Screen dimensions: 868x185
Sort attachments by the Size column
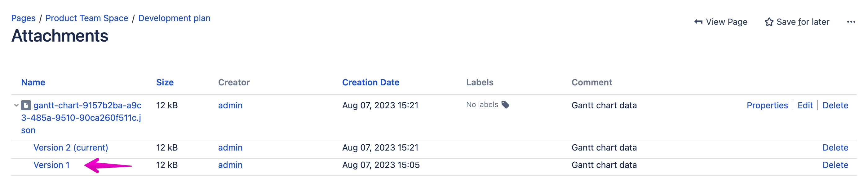[165, 82]
